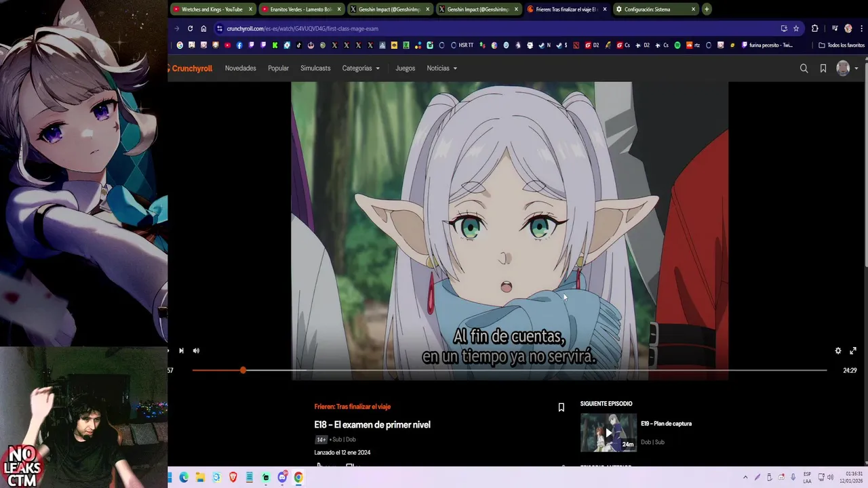Skip to the next episode in player
The height and width of the screenshot is (488, 868).
[181, 350]
